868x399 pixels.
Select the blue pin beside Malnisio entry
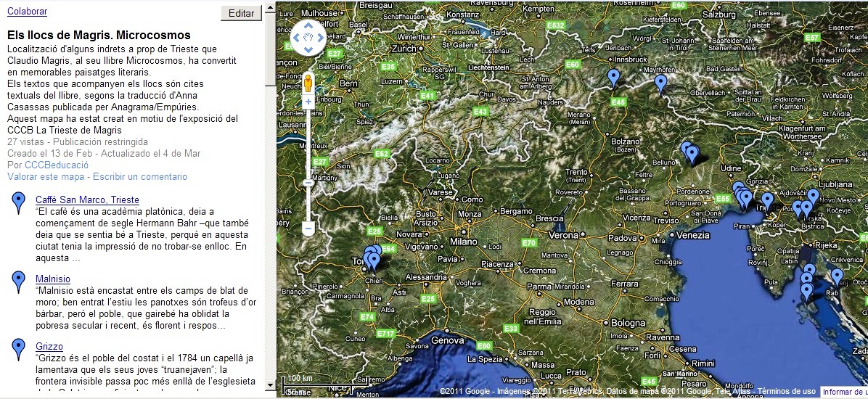pyautogui.click(x=20, y=281)
